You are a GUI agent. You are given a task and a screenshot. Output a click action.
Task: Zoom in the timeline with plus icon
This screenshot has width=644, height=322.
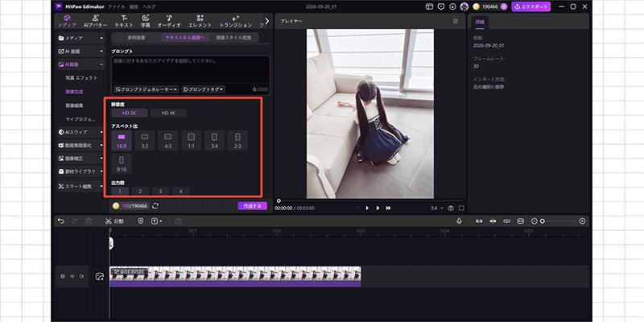pyautogui.click(x=582, y=221)
